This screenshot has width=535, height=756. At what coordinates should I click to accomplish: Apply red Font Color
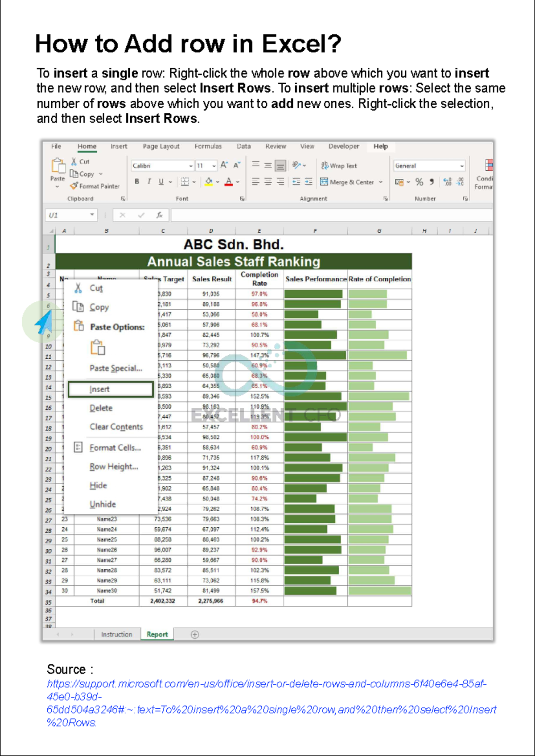coord(229,181)
